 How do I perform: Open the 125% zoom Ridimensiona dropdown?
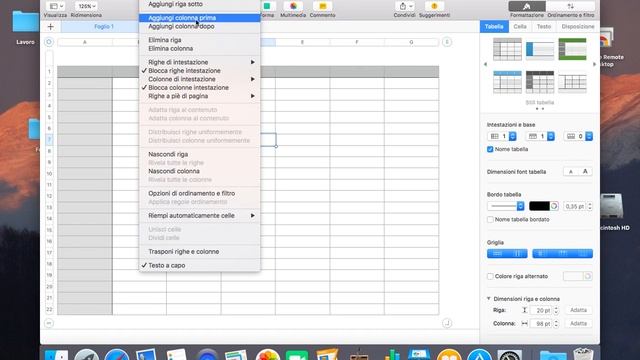pos(86,6)
